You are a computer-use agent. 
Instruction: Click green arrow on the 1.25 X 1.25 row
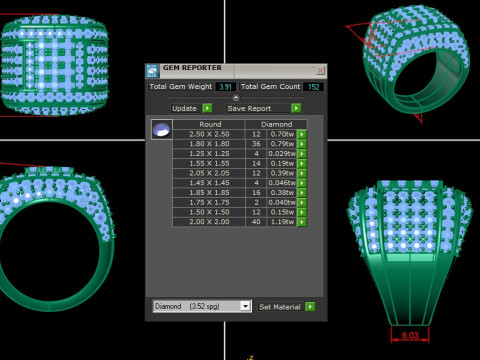pyautogui.click(x=302, y=154)
